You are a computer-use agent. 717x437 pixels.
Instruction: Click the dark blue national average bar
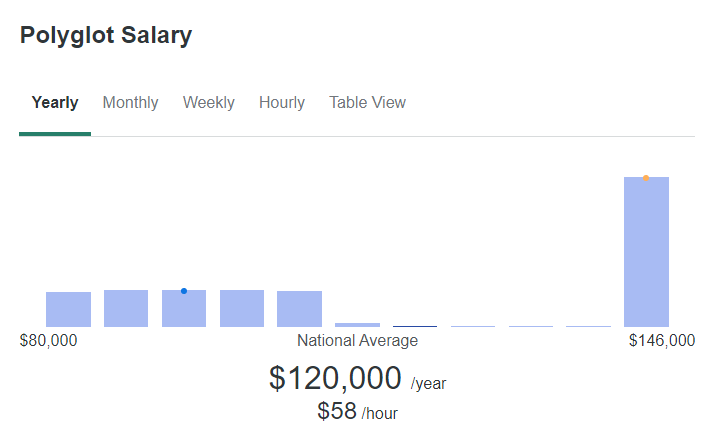click(x=415, y=326)
